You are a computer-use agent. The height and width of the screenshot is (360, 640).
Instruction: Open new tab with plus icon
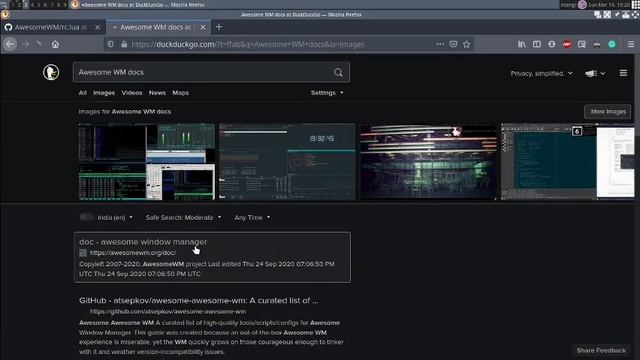coord(219,27)
